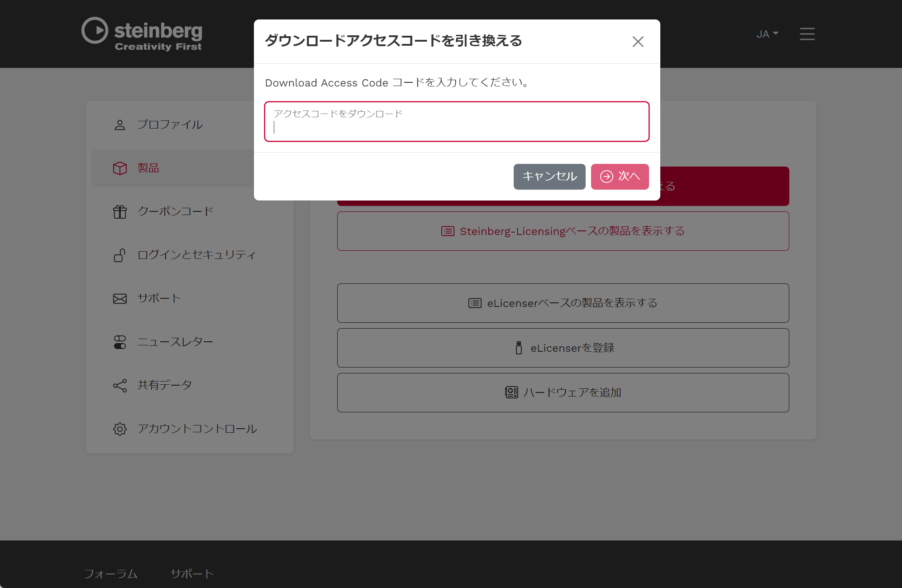Screen dimensions: 902x588
Task: Show eLicenserベースの製品を表示する
Action: (x=563, y=303)
